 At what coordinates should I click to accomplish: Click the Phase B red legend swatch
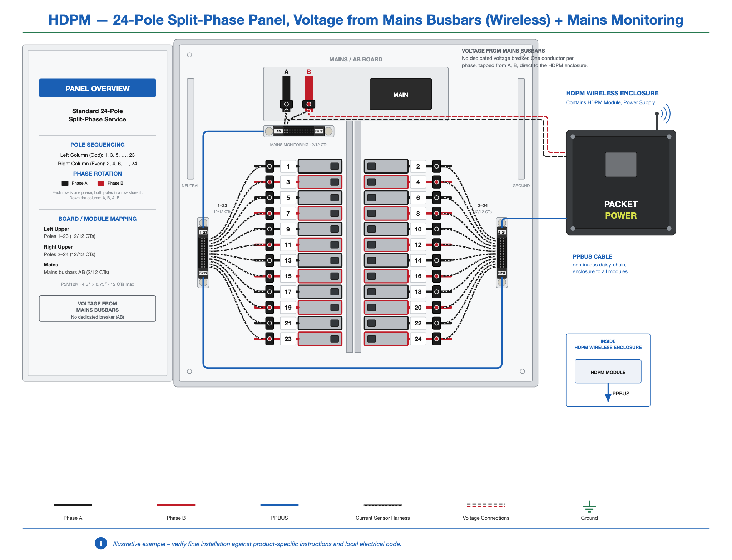[x=176, y=505]
